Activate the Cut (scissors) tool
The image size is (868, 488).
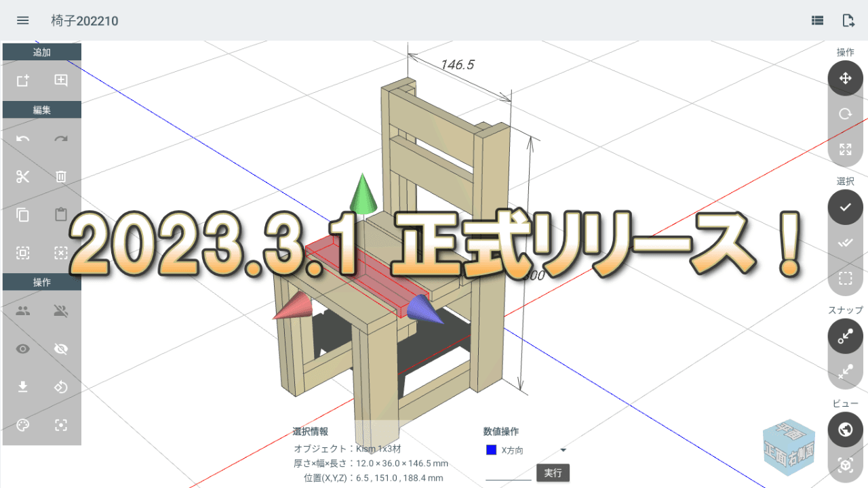[22, 177]
